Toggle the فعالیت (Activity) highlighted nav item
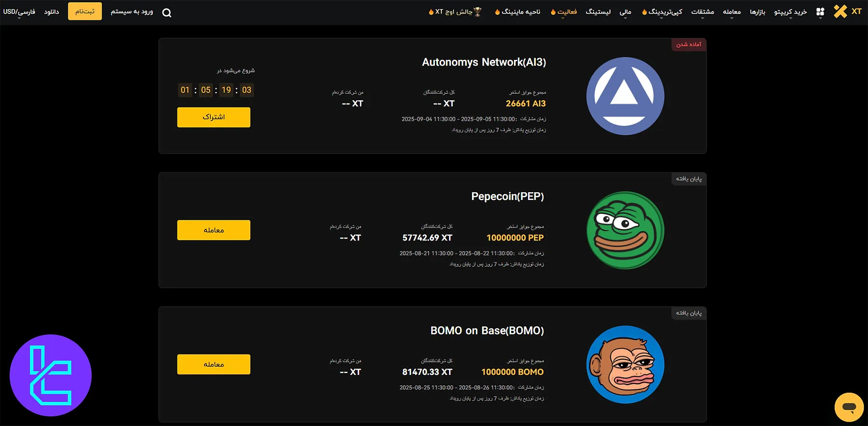Image resolution: width=868 pixels, height=426 pixels. [x=562, y=12]
